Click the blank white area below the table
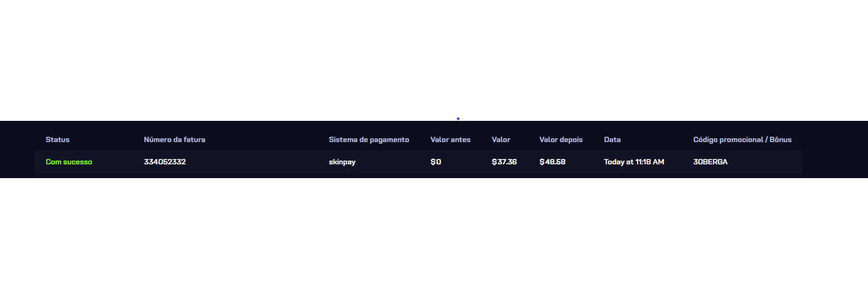 (434, 239)
